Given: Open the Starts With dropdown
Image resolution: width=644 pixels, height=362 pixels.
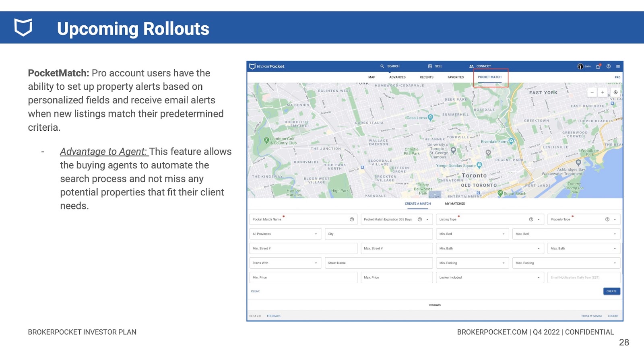Looking at the screenshot, I should 285,263.
